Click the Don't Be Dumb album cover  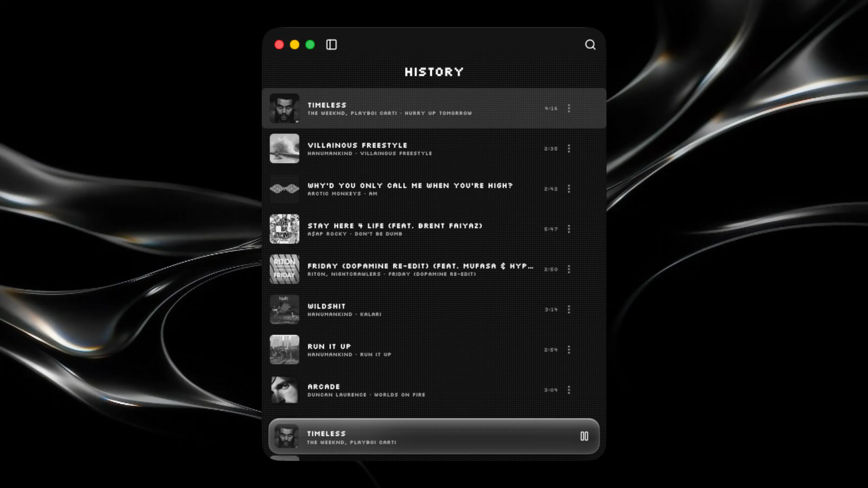(x=284, y=229)
